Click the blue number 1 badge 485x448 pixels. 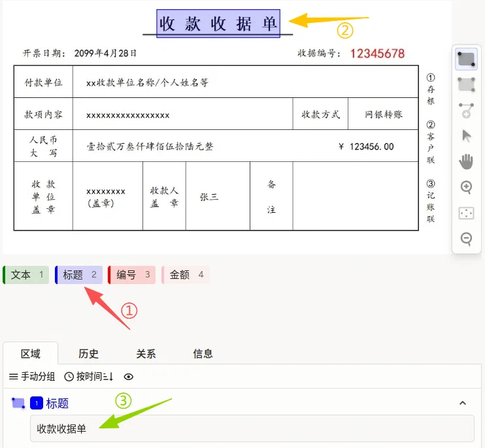(37, 403)
